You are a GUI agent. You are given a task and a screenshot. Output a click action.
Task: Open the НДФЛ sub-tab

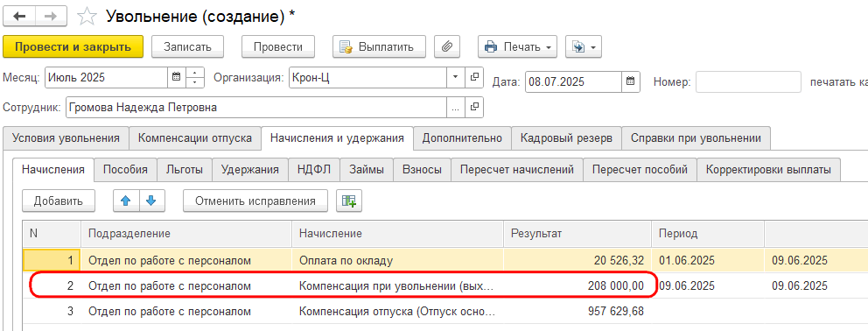pos(314,170)
